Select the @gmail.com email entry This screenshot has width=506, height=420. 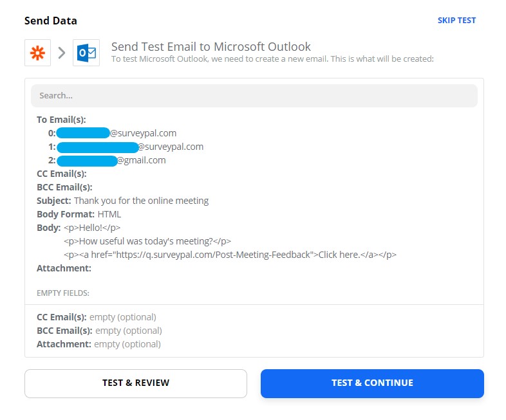107,160
